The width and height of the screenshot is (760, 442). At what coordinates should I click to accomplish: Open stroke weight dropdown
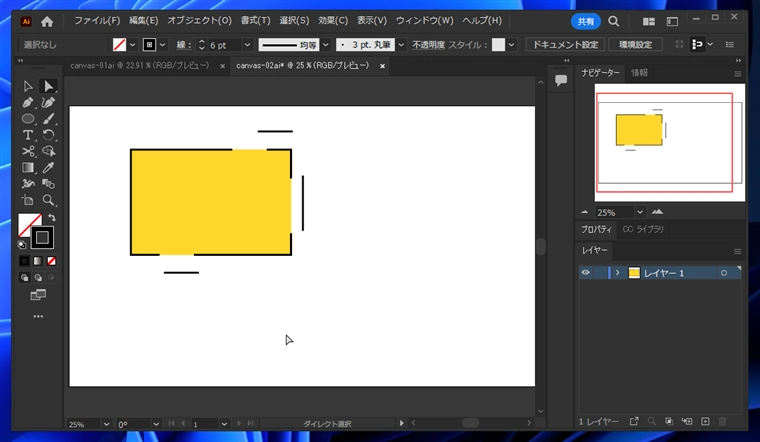tap(248, 45)
